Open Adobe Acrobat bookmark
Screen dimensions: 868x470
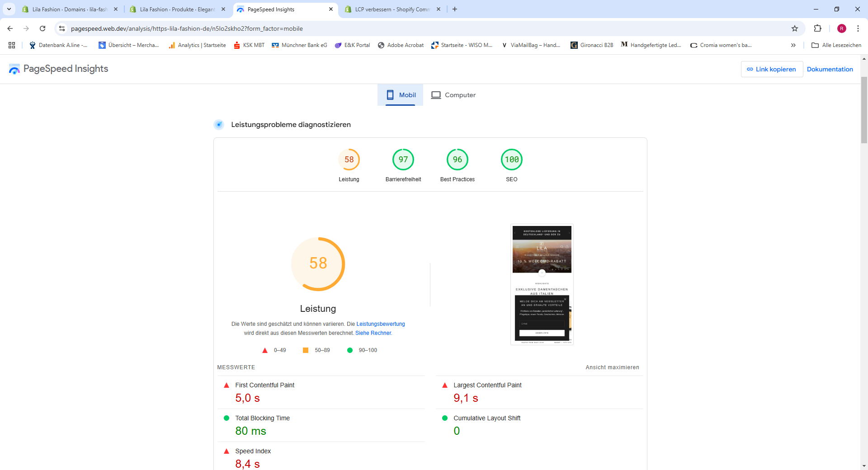tap(401, 45)
